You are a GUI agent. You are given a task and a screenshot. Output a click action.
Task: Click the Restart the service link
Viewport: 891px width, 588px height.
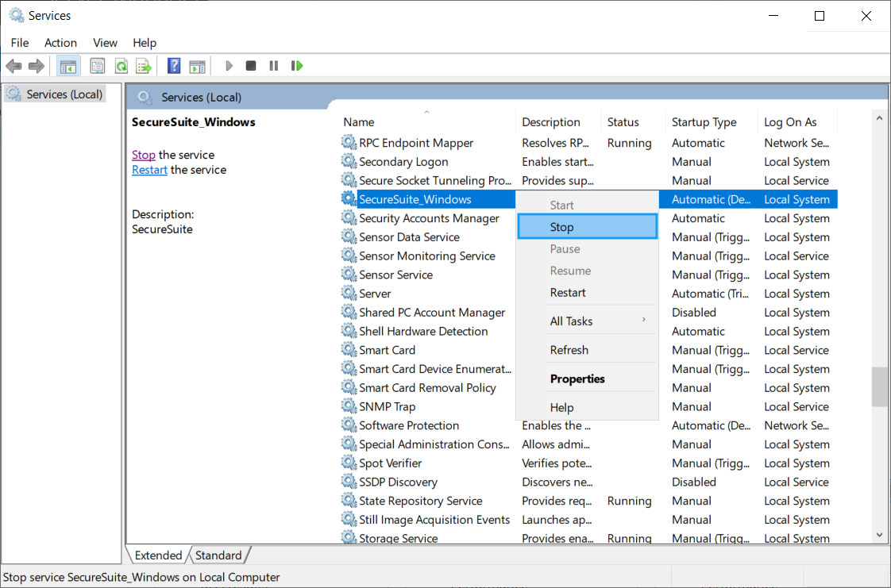149,170
